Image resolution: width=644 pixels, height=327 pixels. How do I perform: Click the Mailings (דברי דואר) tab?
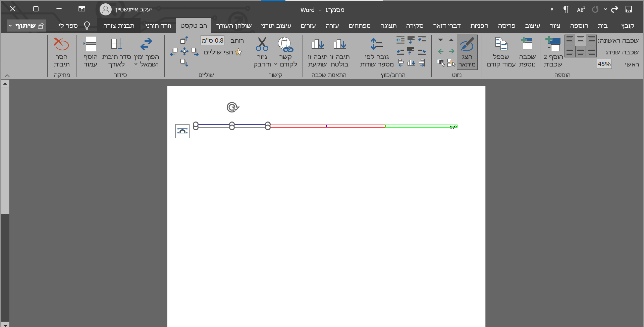coord(447,26)
